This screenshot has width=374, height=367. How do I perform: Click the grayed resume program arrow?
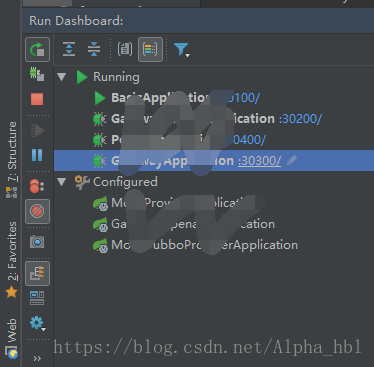click(x=37, y=130)
